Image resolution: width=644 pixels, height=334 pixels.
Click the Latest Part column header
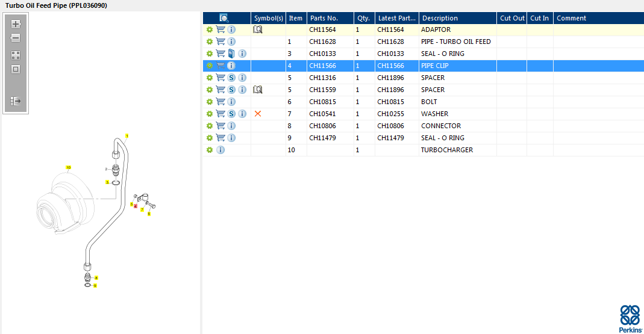pos(396,18)
